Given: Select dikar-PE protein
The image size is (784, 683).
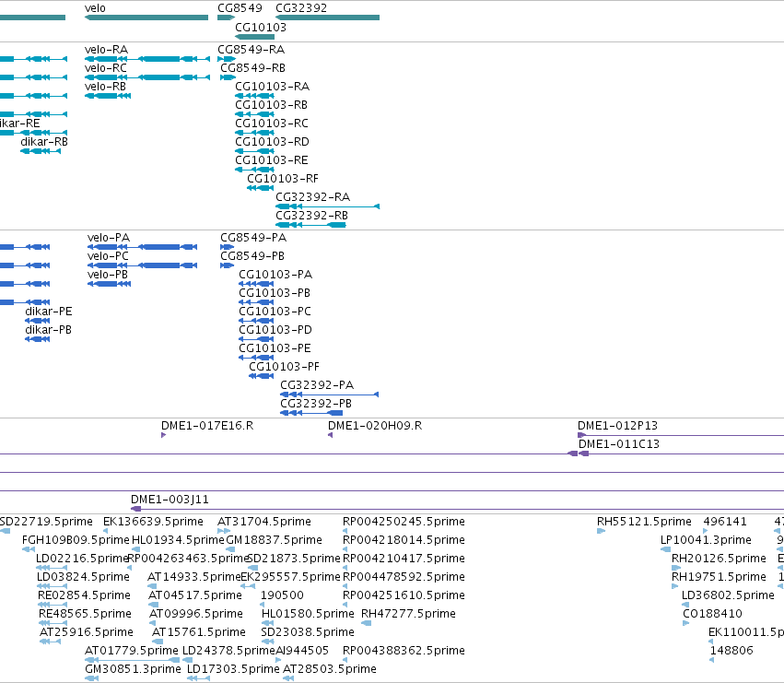Looking at the screenshot, I should [x=38, y=322].
